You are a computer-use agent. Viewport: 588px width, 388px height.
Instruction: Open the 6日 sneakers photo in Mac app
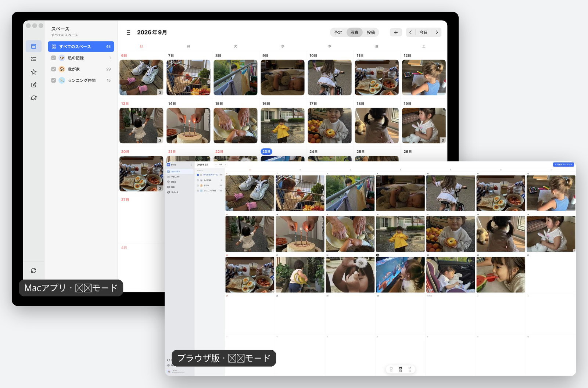coord(141,78)
